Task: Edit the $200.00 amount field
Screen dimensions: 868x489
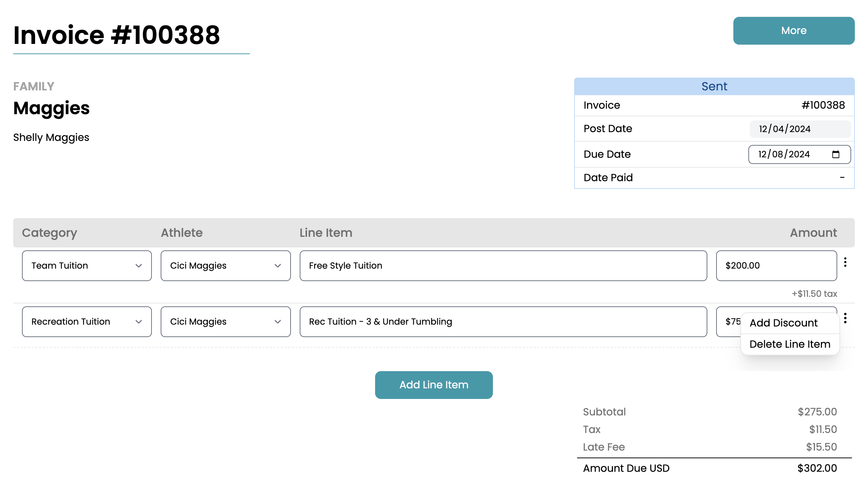Action: click(x=776, y=266)
